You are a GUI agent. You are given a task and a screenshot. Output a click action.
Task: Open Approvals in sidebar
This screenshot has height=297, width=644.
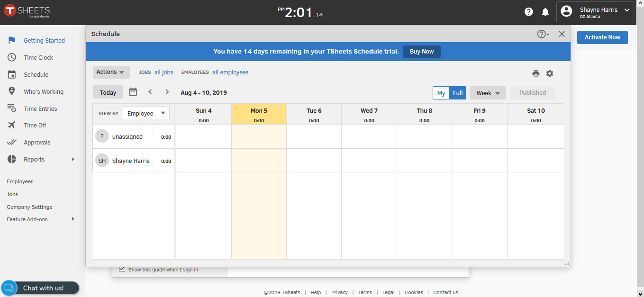coord(37,143)
